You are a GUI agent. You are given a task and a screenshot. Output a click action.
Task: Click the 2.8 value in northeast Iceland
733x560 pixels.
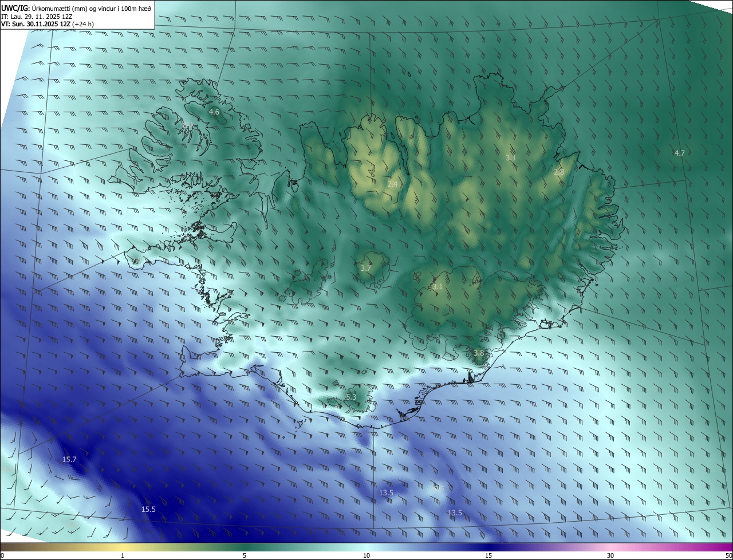tap(559, 172)
